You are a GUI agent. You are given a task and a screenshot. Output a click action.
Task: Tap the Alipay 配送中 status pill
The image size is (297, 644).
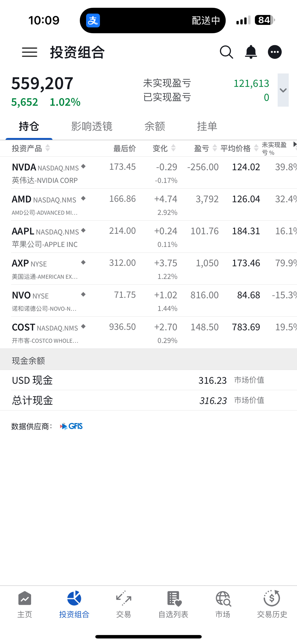pos(153,20)
